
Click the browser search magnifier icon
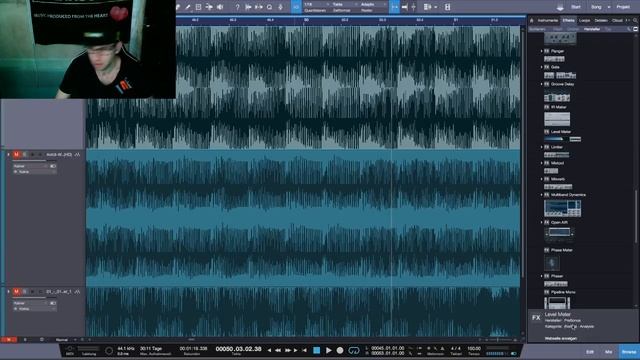635,20
